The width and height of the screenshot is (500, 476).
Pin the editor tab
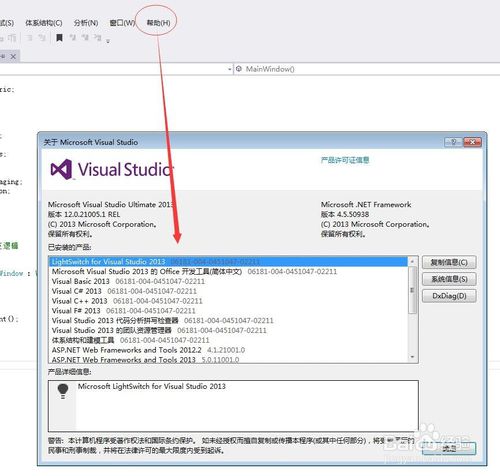click(x=3, y=57)
